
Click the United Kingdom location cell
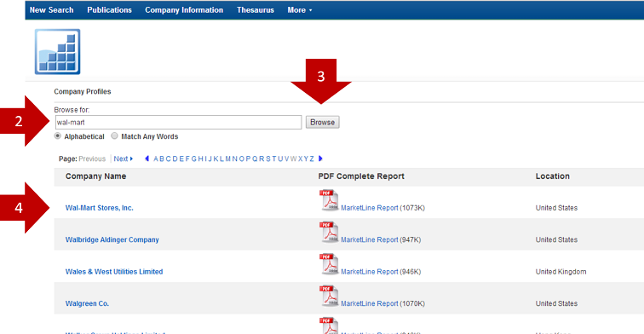561,272
